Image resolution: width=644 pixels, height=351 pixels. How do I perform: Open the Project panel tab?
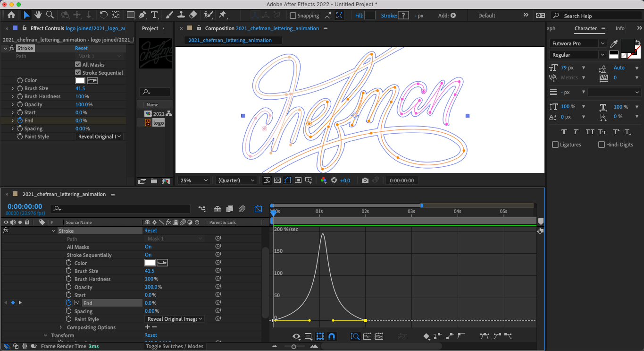[150, 28]
